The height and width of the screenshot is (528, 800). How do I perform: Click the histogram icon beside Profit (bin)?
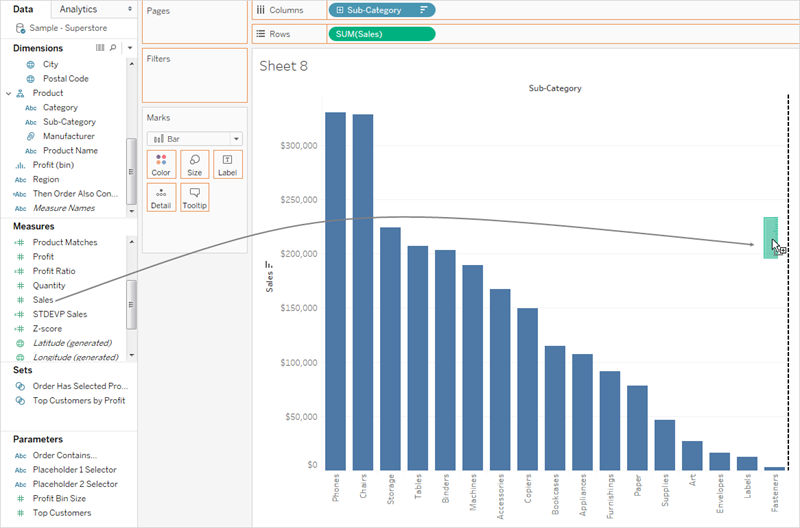20,165
